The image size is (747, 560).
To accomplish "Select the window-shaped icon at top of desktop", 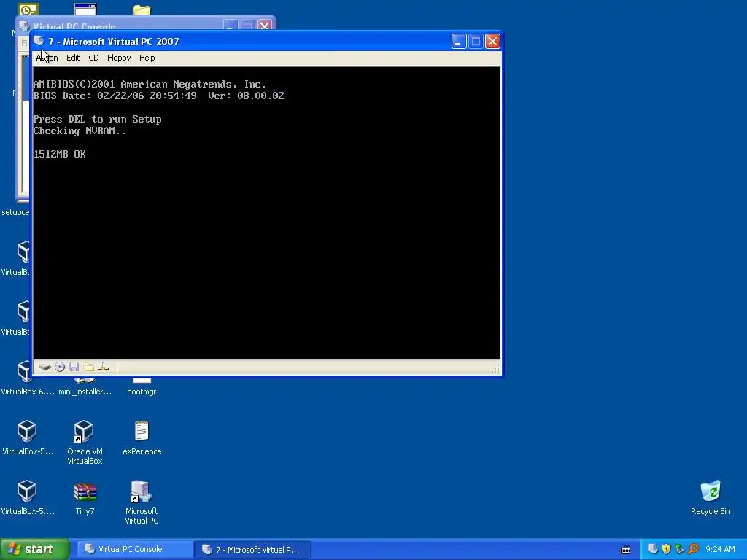I will click(86, 9).
